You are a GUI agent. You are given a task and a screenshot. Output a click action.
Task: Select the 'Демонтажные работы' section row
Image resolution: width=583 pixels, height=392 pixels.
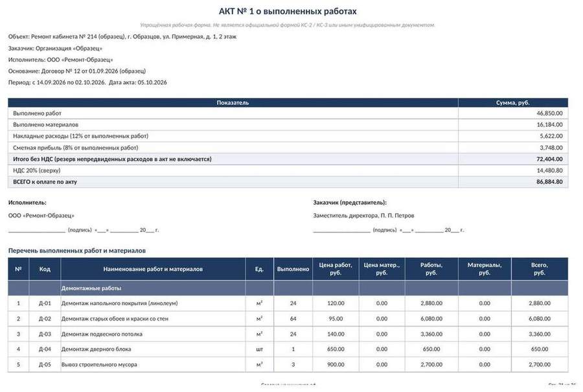pyautogui.click(x=288, y=288)
